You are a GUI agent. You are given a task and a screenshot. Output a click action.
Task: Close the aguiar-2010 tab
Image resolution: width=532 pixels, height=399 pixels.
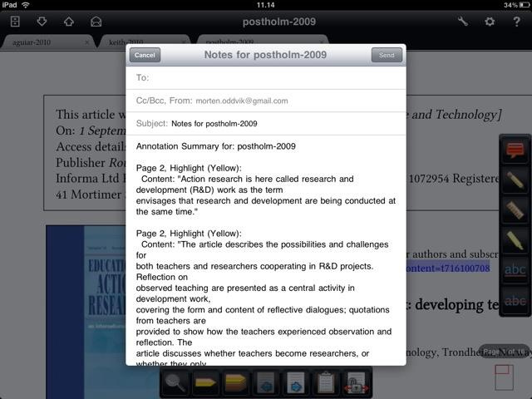point(87,42)
